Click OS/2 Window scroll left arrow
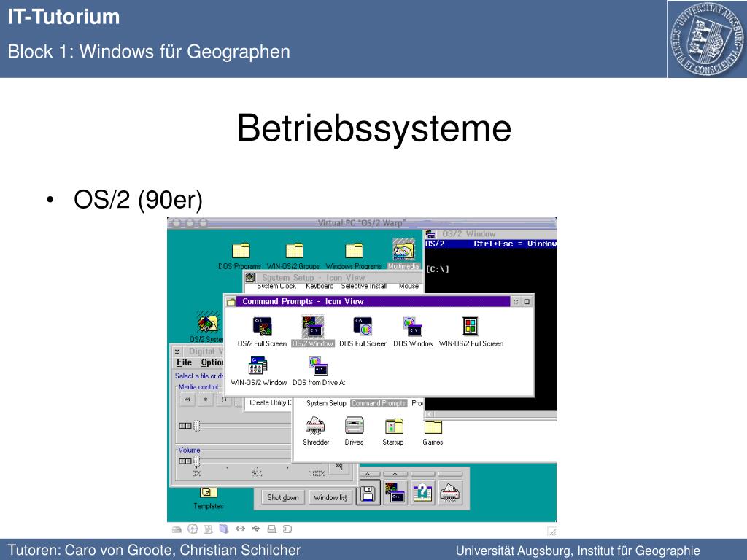Screen dimensions: 747x560 pyautogui.click(x=429, y=414)
